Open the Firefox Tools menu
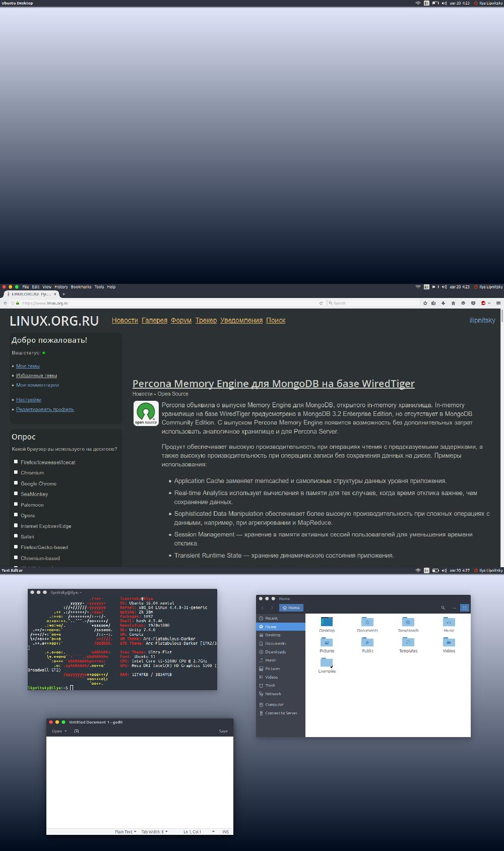The image size is (504, 851). (99, 287)
